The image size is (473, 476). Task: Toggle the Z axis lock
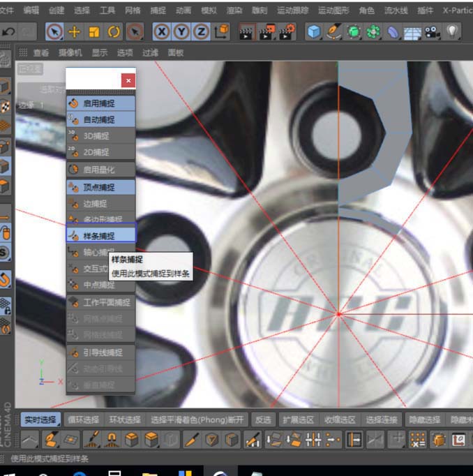201,31
